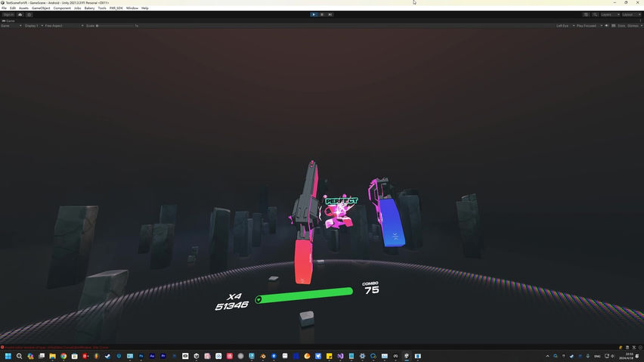Show hidden system tray icons

point(547,356)
